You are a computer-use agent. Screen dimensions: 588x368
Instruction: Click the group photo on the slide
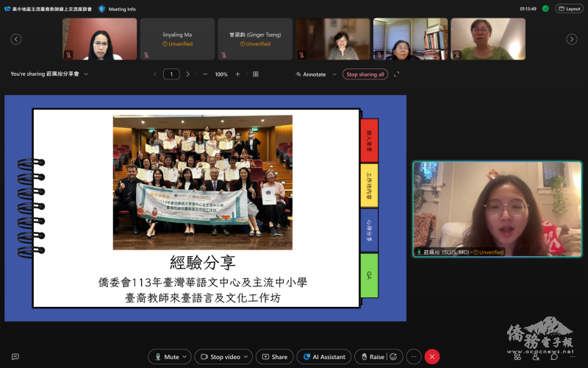pyautogui.click(x=203, y=182)
